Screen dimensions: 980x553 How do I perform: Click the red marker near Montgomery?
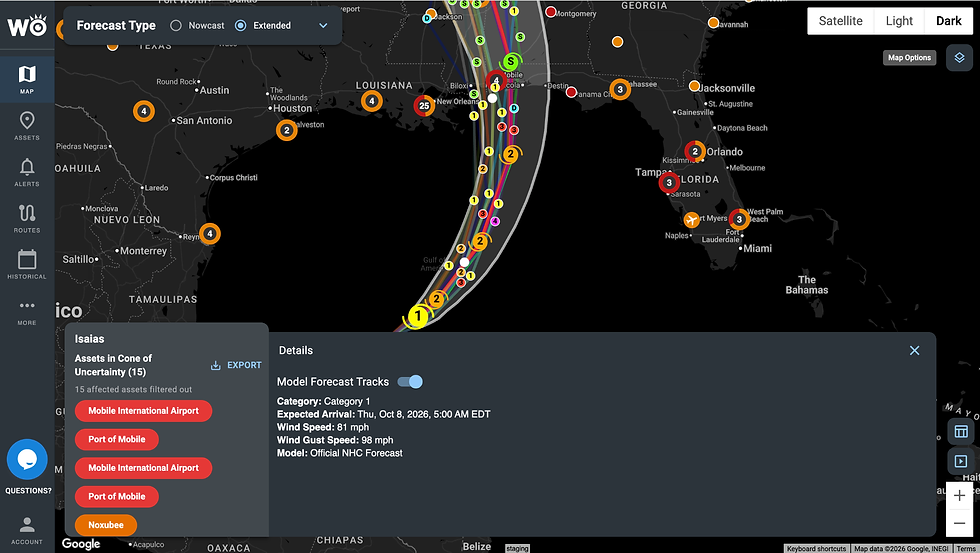[551, 11]
